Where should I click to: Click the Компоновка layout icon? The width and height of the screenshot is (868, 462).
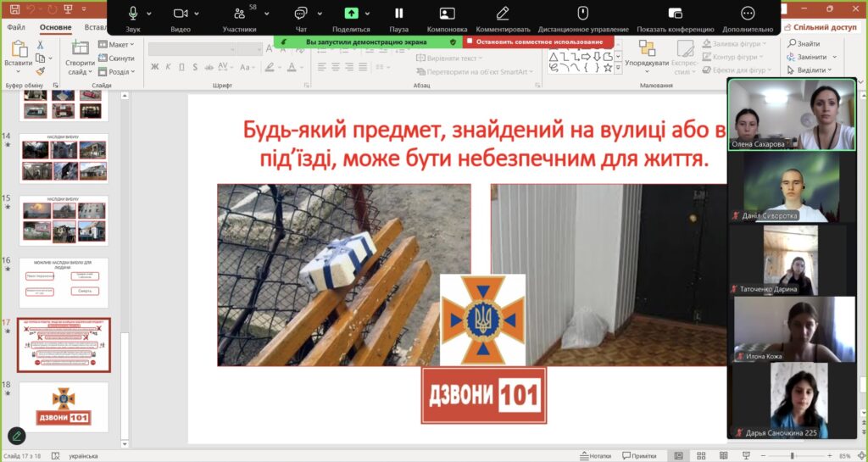pyautogui.click(x=447, y=14)
